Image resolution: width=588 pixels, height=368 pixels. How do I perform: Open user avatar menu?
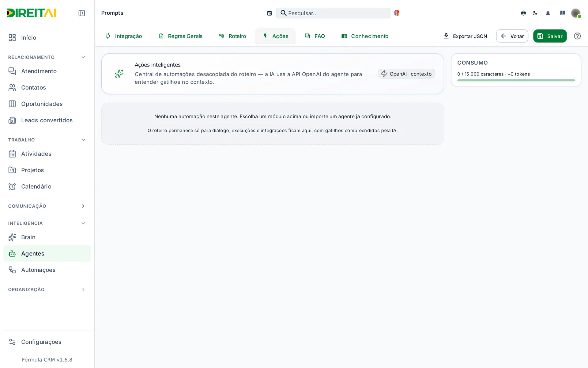(x=576, y=13)
